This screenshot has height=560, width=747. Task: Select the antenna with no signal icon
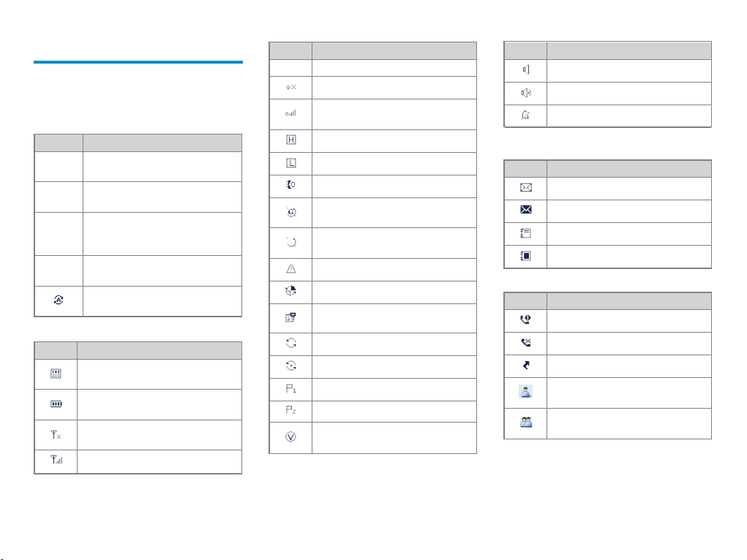click(x=56, y=434)
